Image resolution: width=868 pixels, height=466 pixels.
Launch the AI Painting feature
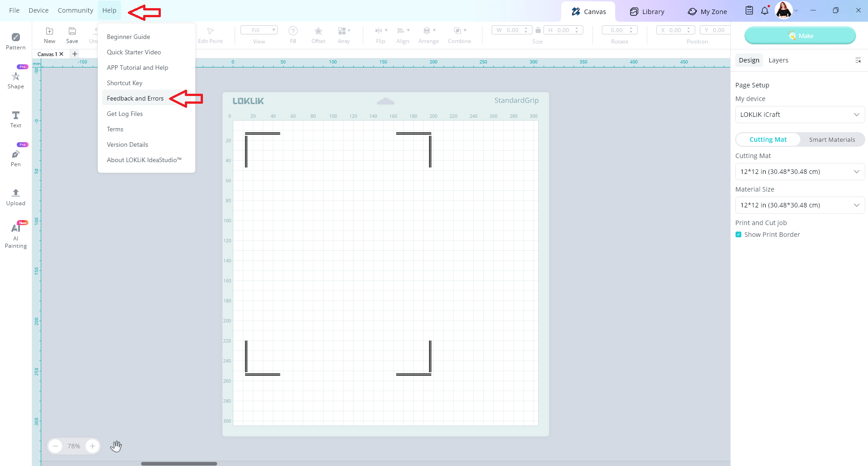pyautogui.click(x=15, y=235)
